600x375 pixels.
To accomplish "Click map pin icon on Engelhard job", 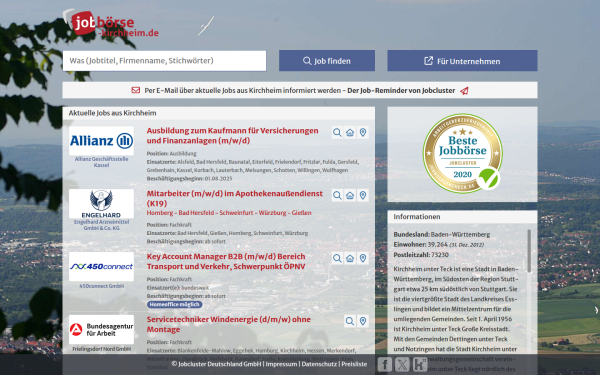I will point(363,196).
